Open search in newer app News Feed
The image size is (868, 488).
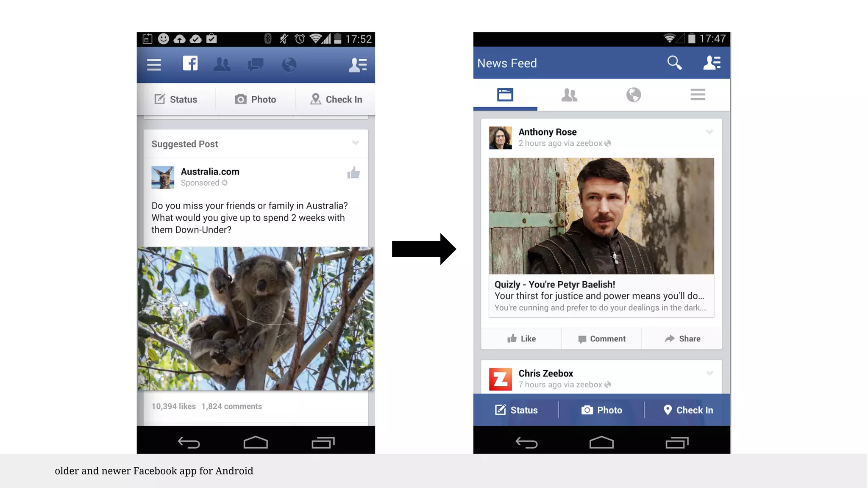point(674,63)
